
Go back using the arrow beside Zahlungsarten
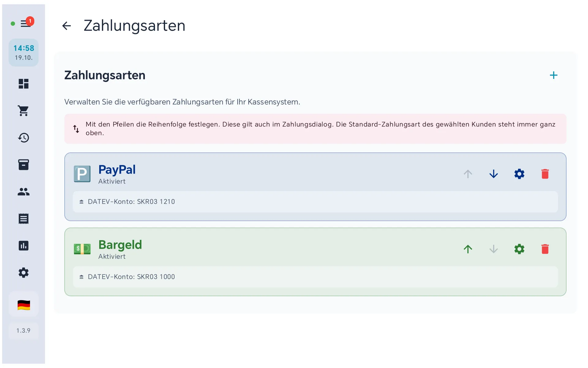[x=66, y=26]
